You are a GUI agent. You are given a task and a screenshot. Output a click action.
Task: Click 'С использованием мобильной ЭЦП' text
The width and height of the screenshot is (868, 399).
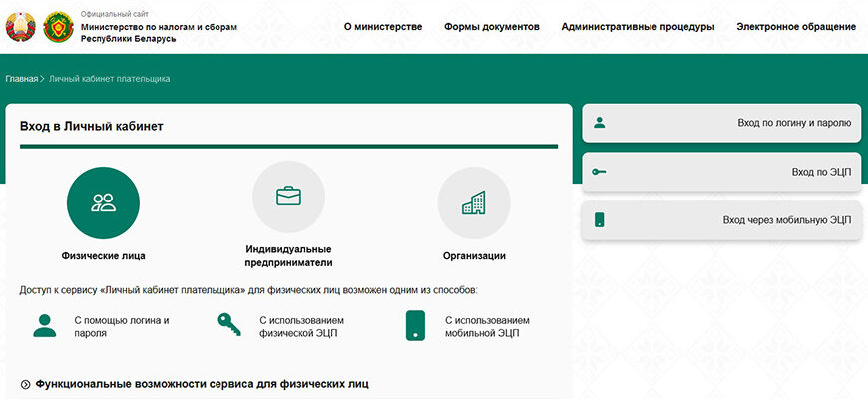487,327
